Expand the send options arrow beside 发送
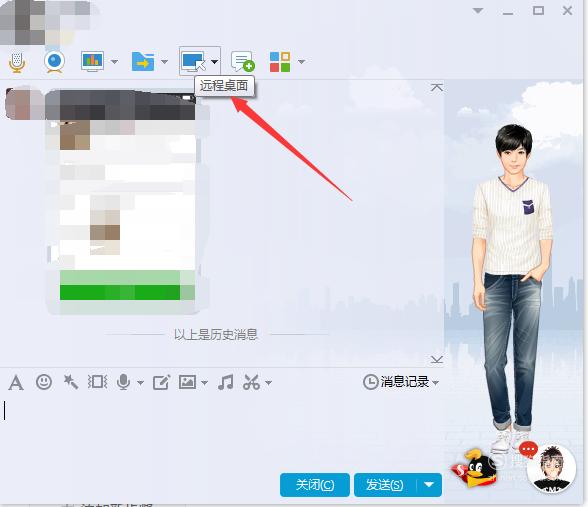The height and width of the screenshot is (507, 588). click(x=429, y=485)
